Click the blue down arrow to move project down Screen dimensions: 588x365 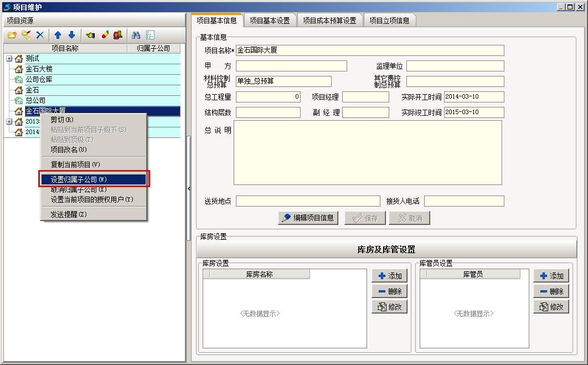click(73, 34)
